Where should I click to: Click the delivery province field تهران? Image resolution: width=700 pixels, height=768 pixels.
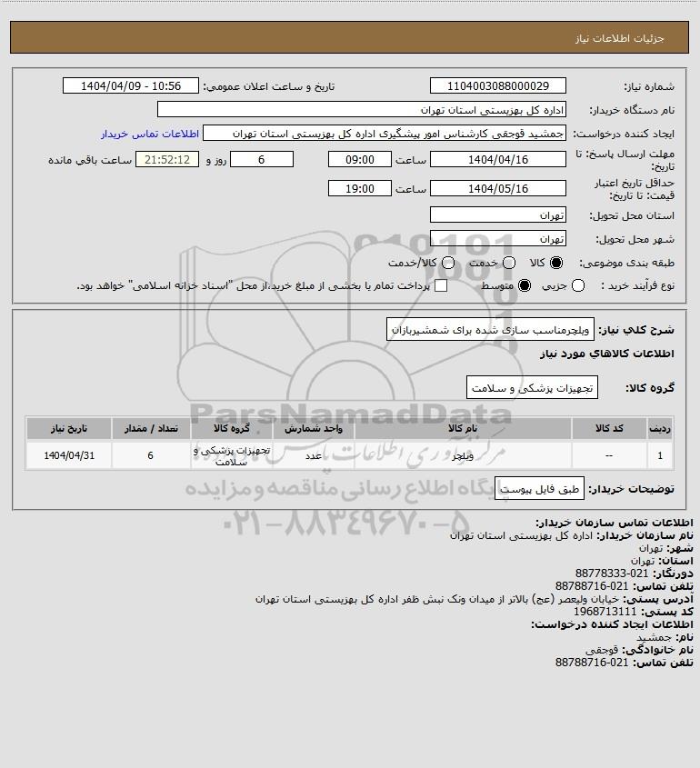click(x=498, y=215)
